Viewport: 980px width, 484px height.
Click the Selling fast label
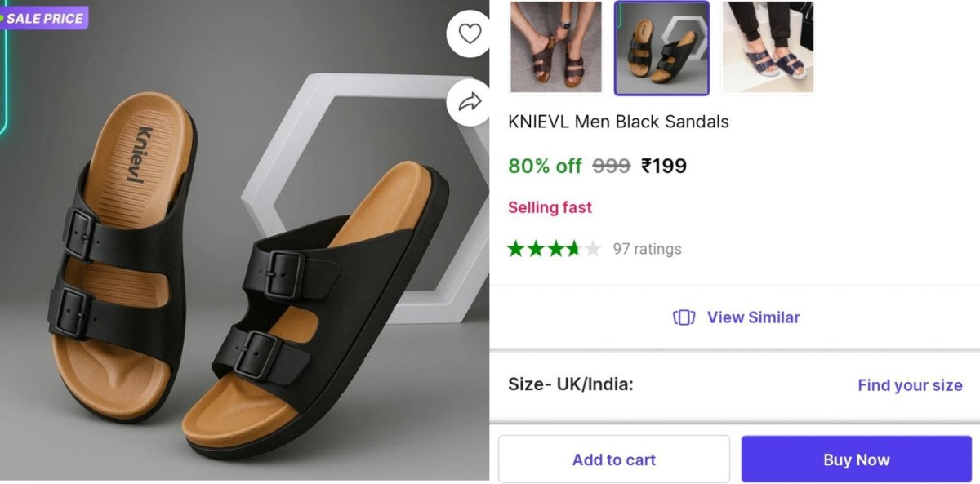coord(550,207)
